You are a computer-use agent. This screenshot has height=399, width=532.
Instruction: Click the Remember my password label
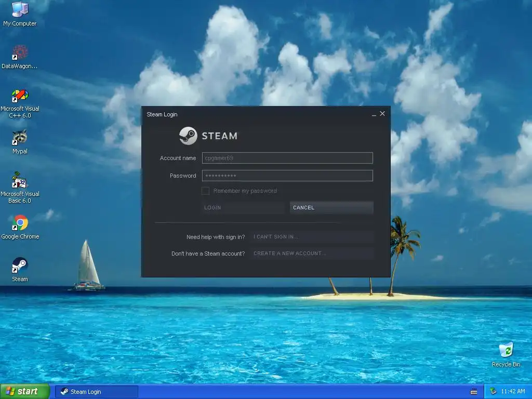point(245,191)
